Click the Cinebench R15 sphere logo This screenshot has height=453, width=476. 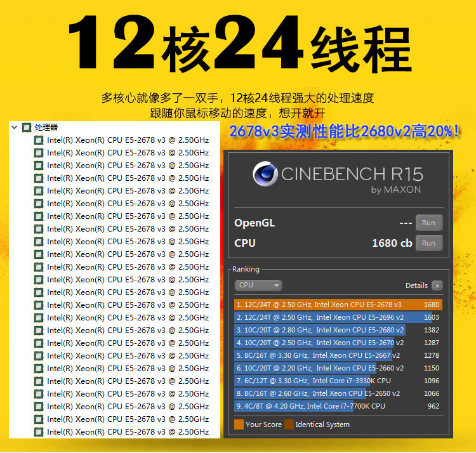[x=265, y=174]
